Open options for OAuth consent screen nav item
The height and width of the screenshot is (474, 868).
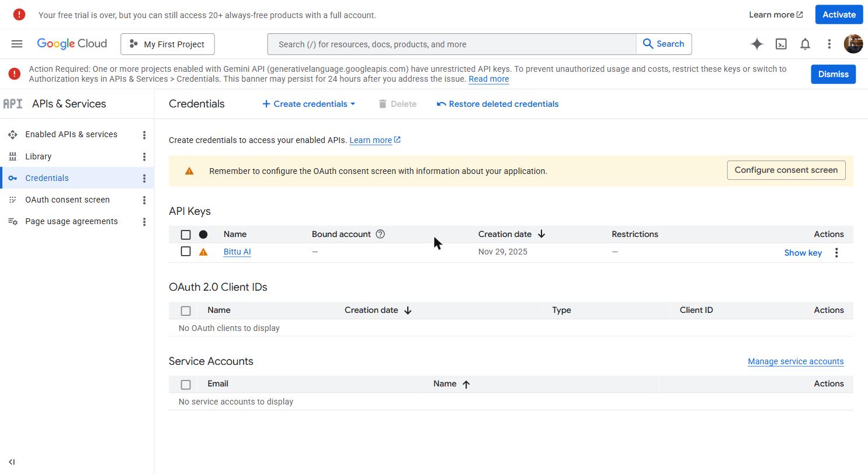point(144,200)
